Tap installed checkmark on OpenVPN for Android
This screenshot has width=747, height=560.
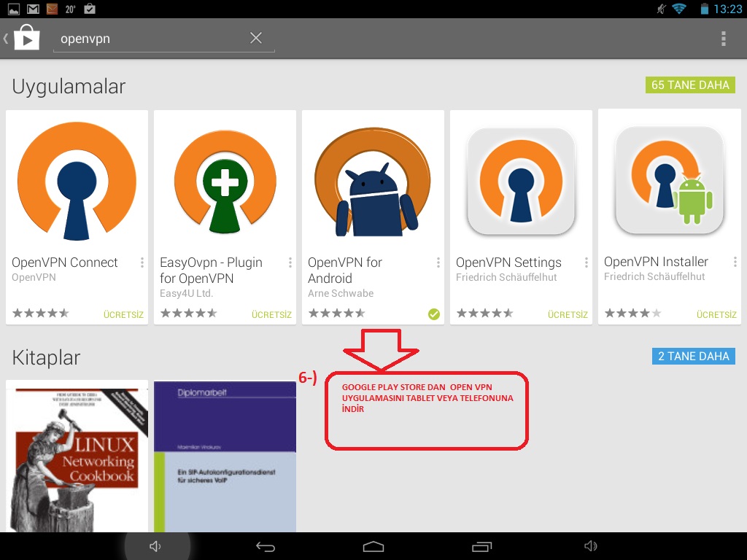(433, 314)
